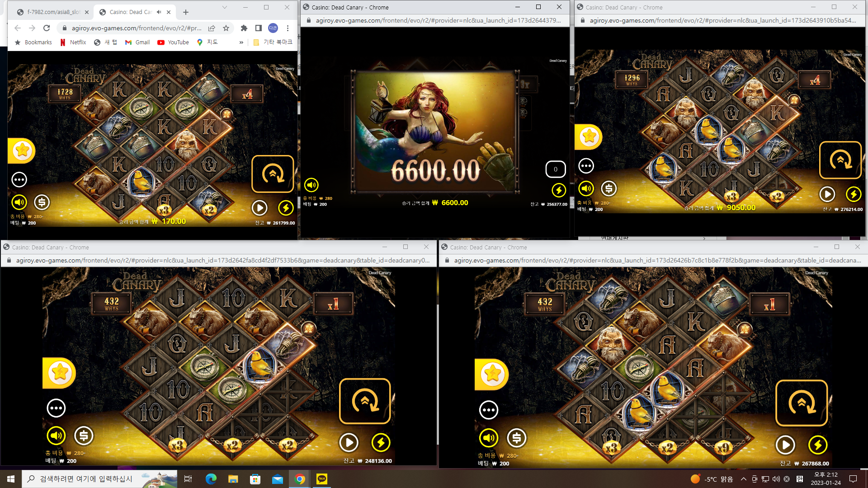The height and width of the screenshot is (488, 868).
Task: Toggle turbo lightning in 267868.00 balance game
Action: 818,445
